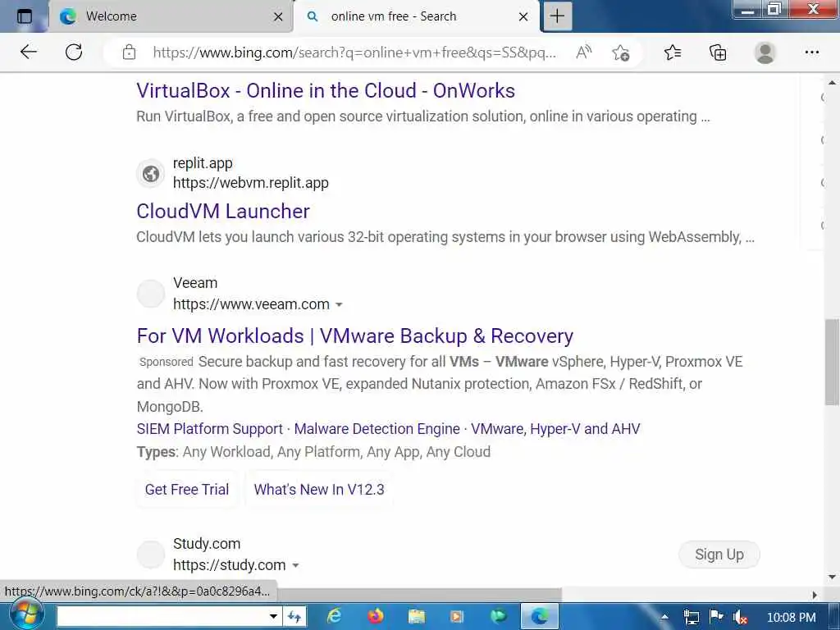Screen dimensions: 840x630
Task: Open SIEM Platform Support link
Action: 209,428
